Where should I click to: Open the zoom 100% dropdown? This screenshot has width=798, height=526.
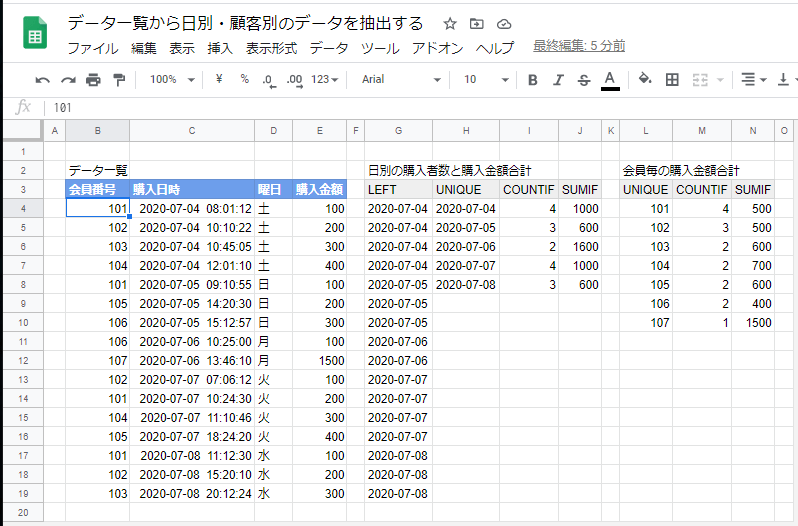pyautogui.click(x=173, y=79)
